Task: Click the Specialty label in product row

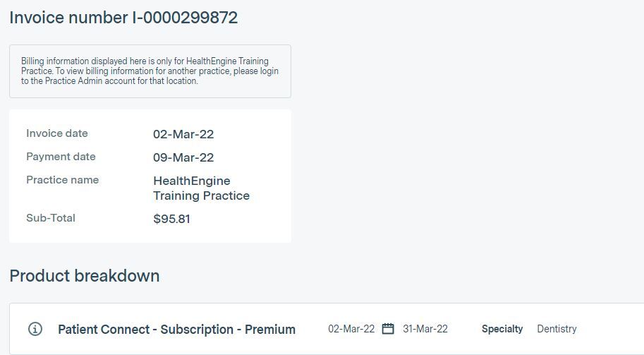Action: coord(502,329)
